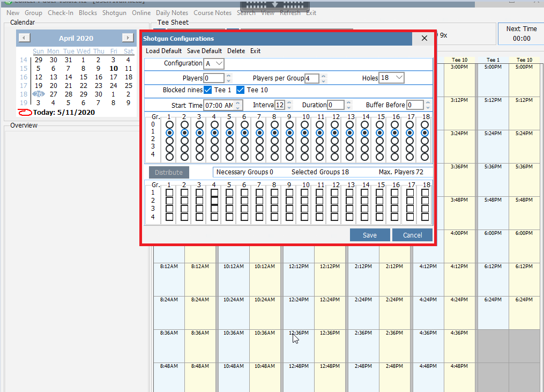Check group 1 box for hole 1
Viewport: 544px width, 392px height.
point(169,193)
